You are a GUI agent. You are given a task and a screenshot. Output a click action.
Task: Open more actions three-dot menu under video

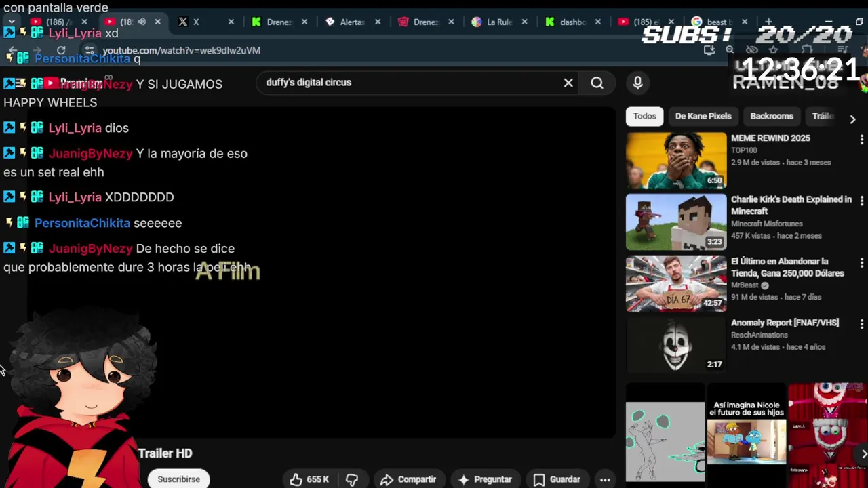[x=605, y=479]
